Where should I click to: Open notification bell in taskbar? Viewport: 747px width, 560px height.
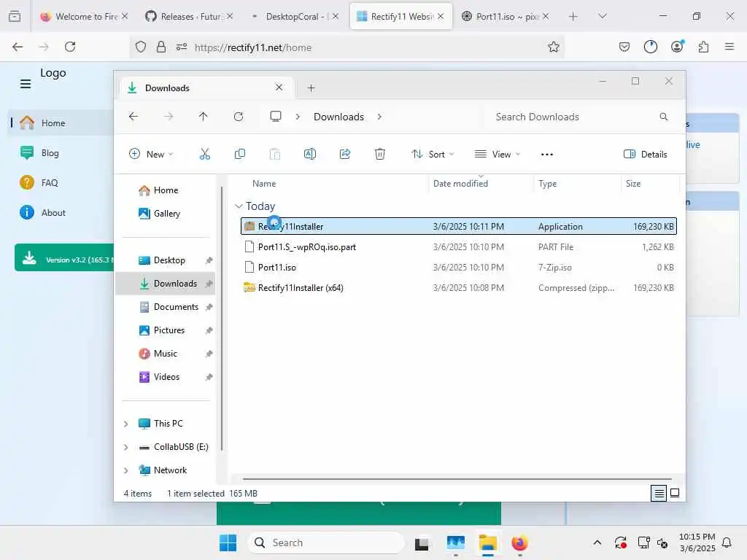coord(727,542)
